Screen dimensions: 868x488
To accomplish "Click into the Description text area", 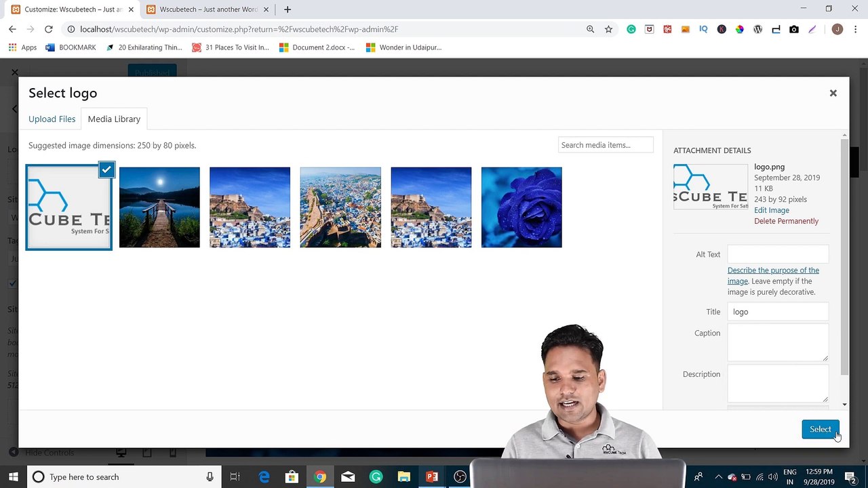I will tap(778, 384).
